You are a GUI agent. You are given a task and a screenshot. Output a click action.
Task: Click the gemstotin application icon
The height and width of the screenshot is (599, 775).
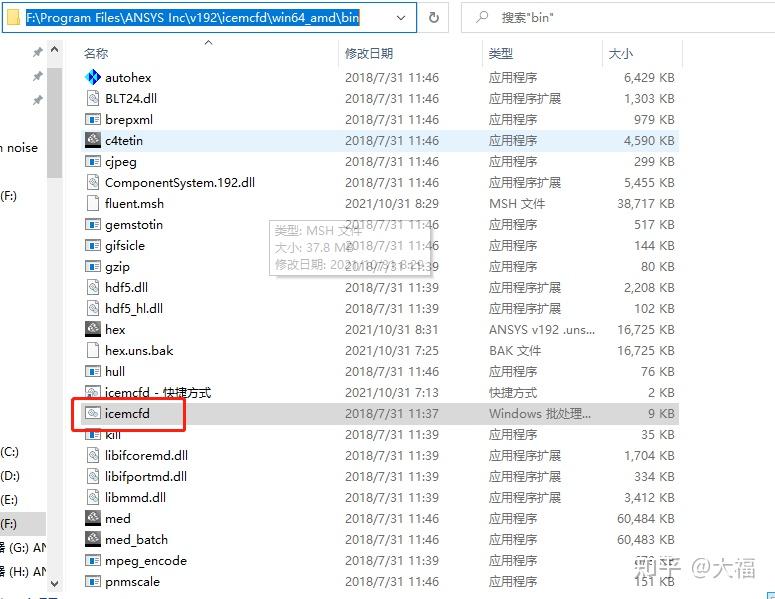93,224
